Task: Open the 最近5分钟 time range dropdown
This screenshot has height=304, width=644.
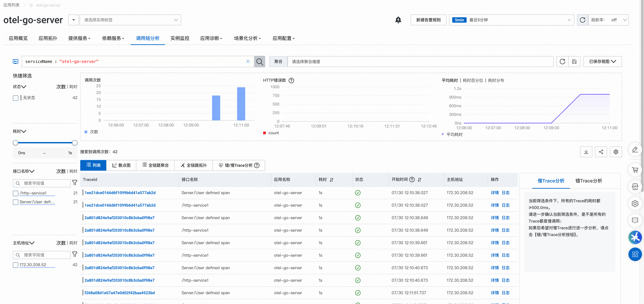Action: [x=512, y=20]
